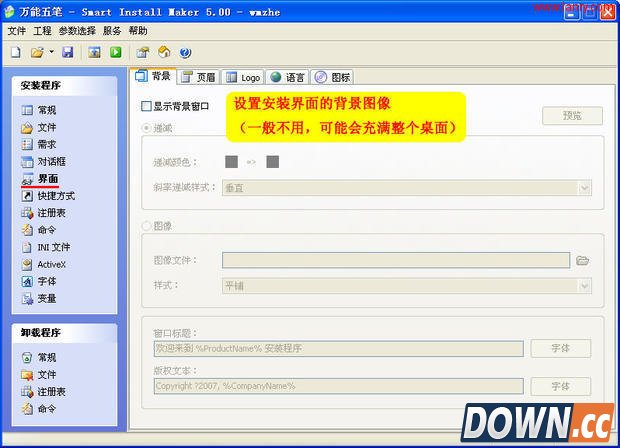
Task: Switch to the 语言 tab
Action: (288, 77)
